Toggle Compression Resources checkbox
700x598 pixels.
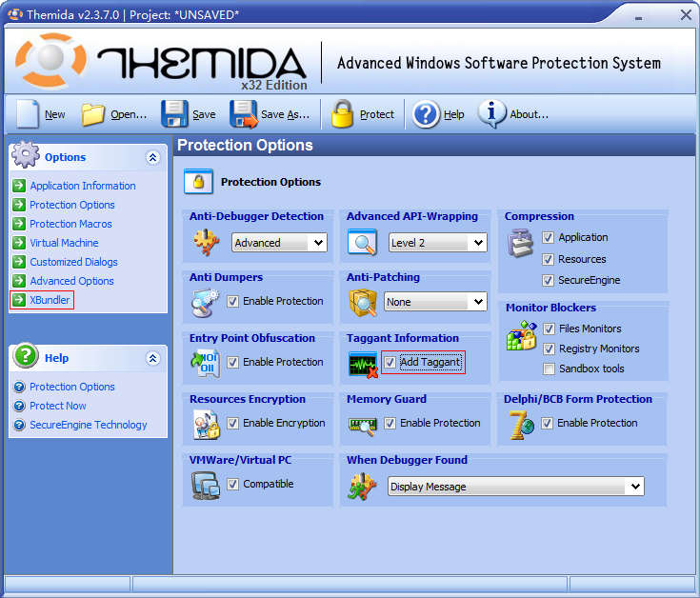point(549,259)
